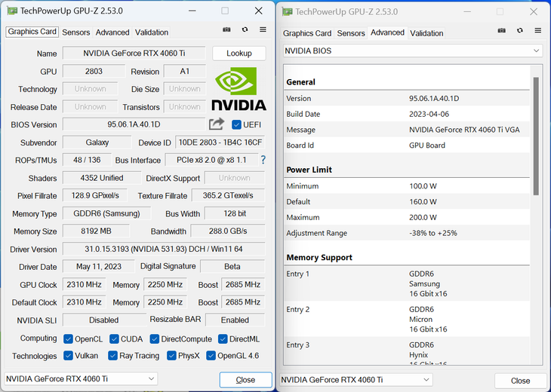Click screenshot camera icon in right GPU-Z window

(x=501, y=31)
